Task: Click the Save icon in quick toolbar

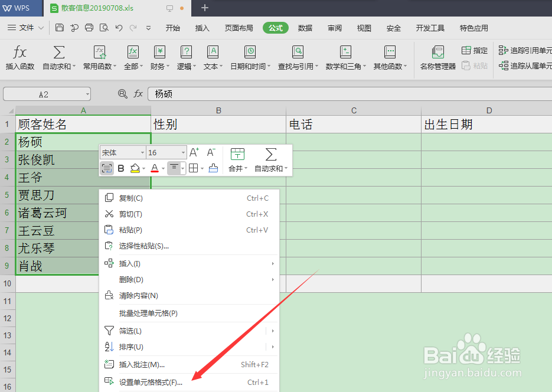Action: tap(60, 28)
